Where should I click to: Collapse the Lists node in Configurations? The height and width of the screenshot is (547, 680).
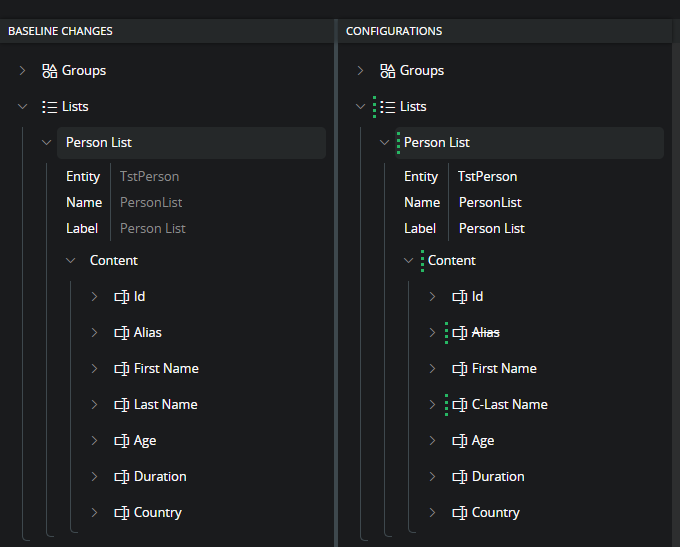point(361,107)
